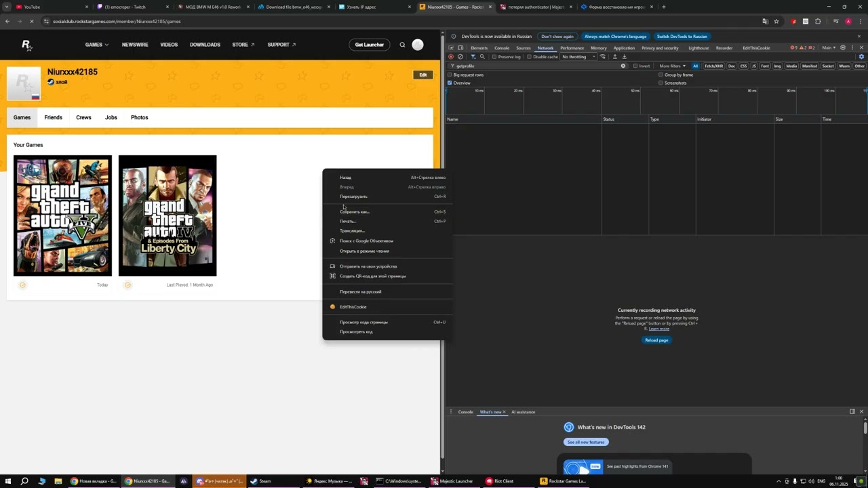Open the Main context selector dropdown
The width and height of the screenshot is (868, 488).
pos(828,48)
